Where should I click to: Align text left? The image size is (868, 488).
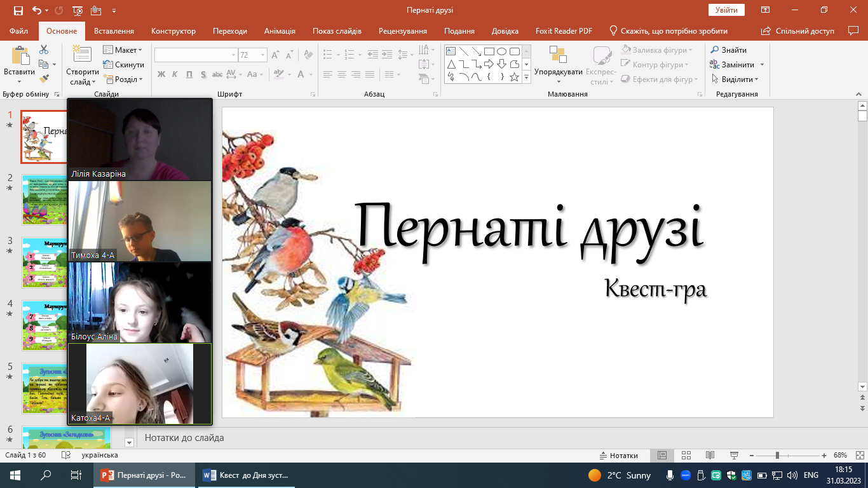328,74
